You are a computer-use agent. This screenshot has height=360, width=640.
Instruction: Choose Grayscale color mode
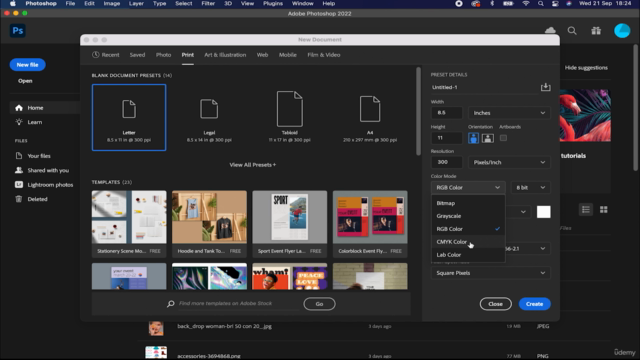pyautogui.click(x=468, y=216)
